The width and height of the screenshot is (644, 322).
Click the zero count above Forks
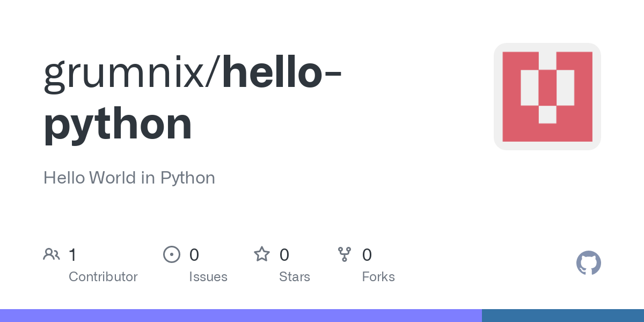(x=367, y=254)
